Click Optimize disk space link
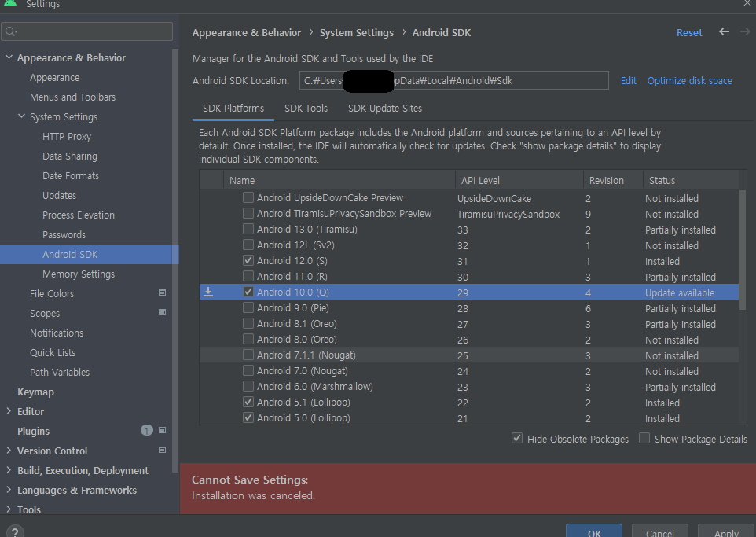Viewport: 756px width, 537px height. [689, 80]
